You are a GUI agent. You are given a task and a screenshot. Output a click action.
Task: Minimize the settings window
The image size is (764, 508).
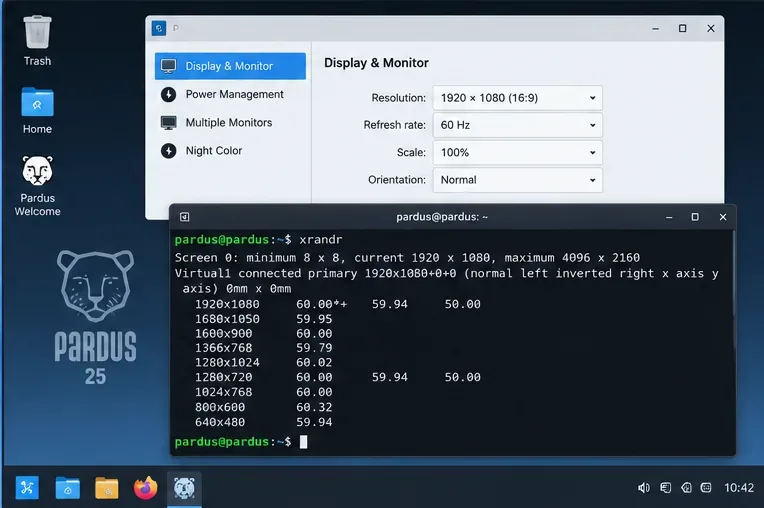tap(655, 29)
